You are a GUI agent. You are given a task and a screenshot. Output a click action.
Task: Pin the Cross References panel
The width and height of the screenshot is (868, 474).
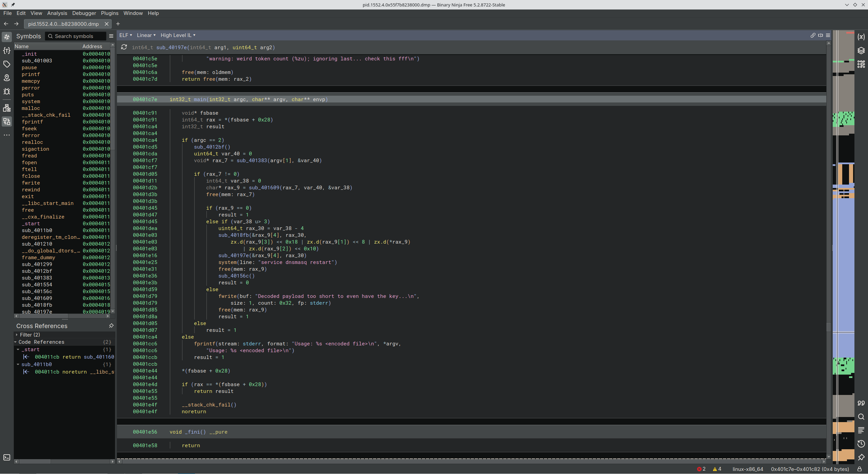[x=111, y=326]
